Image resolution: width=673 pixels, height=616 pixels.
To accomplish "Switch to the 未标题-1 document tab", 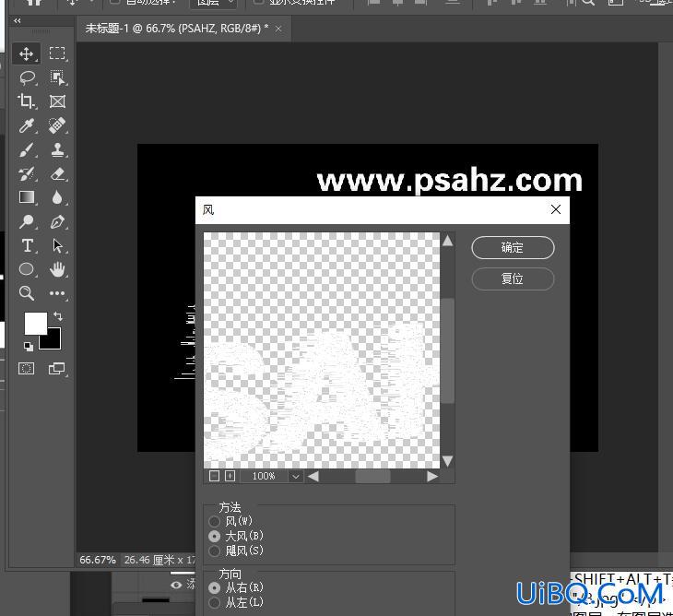I will click(177, 29).
